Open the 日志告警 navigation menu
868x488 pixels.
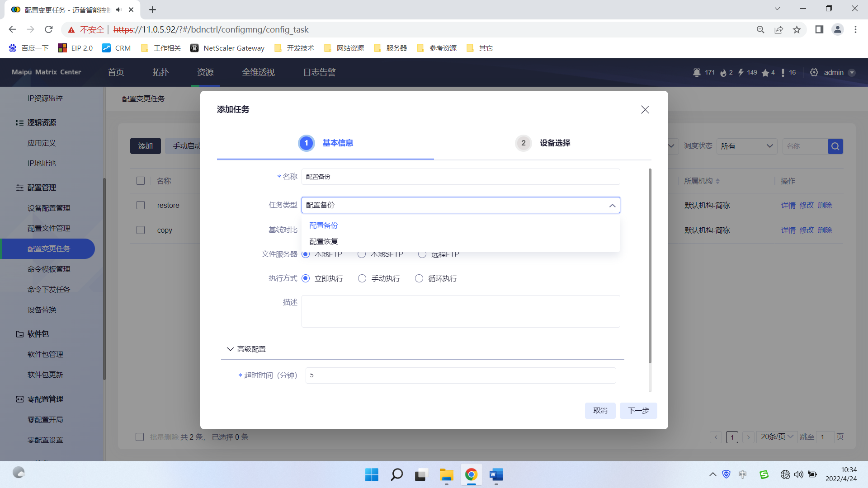pyautogui.click(x=320, y=72)
